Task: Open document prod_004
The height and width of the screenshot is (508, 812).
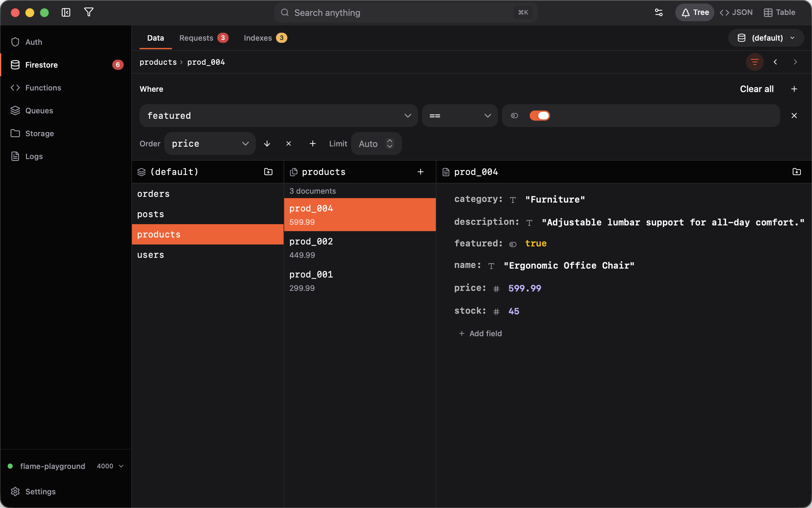Action: coord(360,215)
